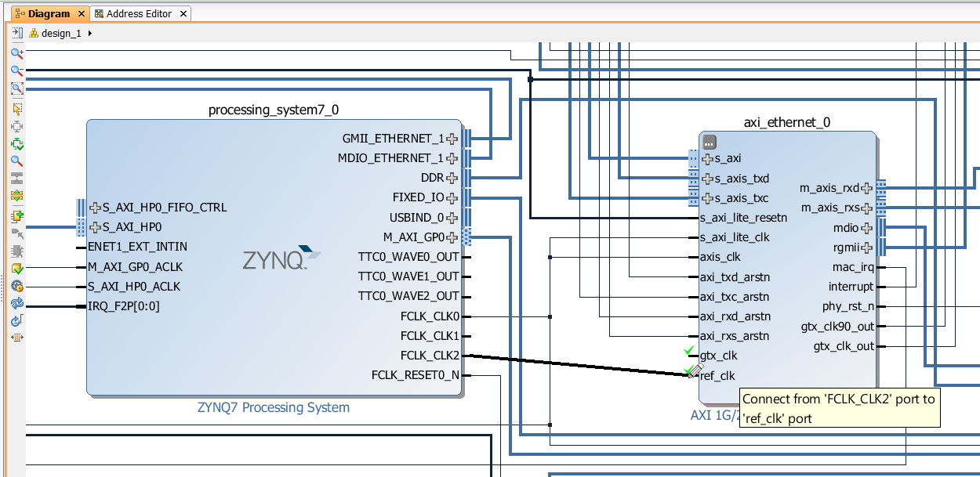The width and height of the screenshot is (980, 477).
Task: Click the green rotate-arrows icon in the toolbar
Action: (16, 143)
